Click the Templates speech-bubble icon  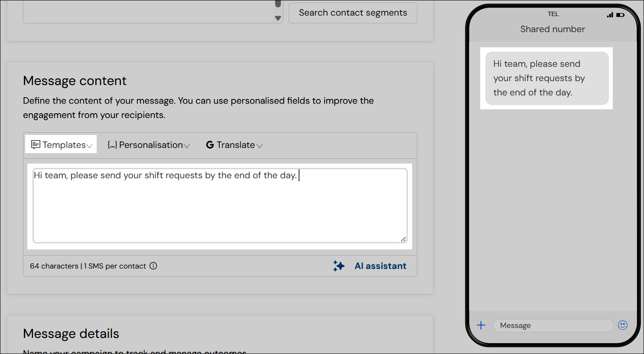[x=36, y=144]
